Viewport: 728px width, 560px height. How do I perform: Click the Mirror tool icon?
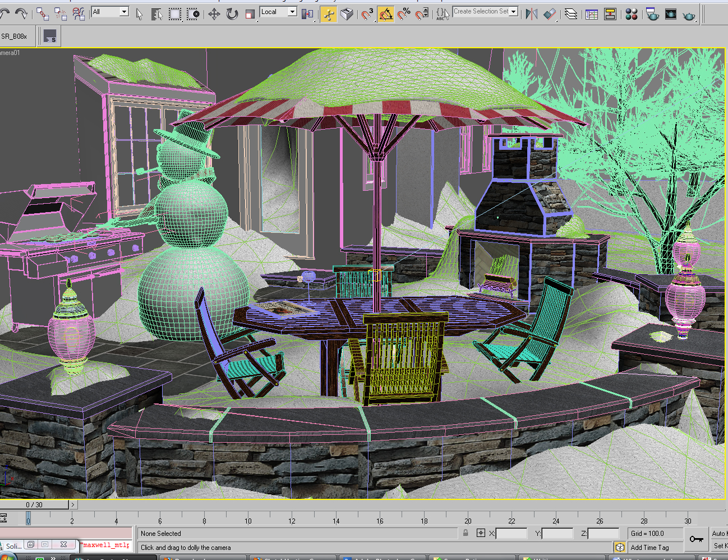pos(531,13)
